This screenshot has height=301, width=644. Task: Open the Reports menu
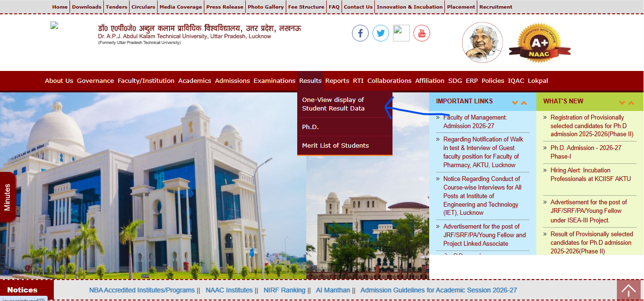coord(337,80)
